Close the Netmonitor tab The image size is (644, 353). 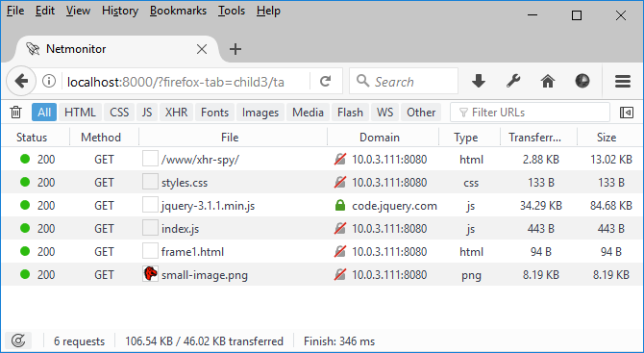tap(202, 49)
